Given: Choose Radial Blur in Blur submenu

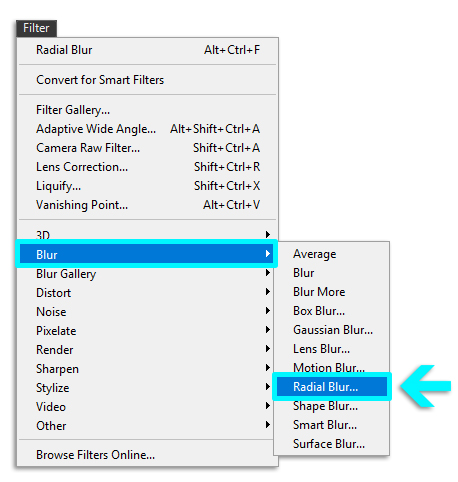Looking at the screenshot, I should coord(332,387).
